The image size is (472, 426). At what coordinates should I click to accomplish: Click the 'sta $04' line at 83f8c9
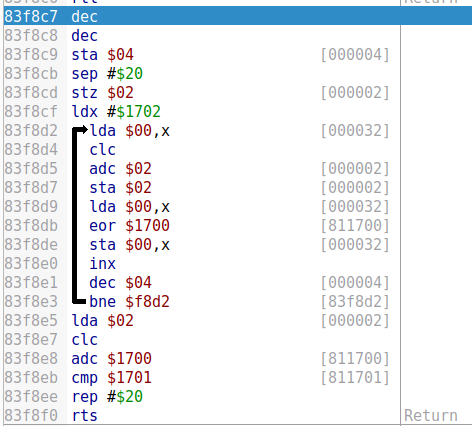coord(102,54)
